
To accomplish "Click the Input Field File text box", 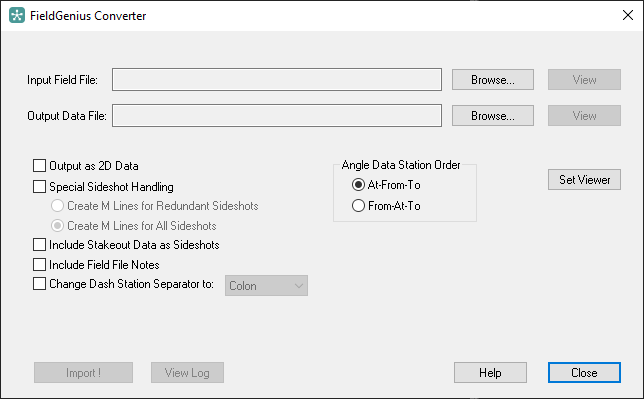I will [277, 79].
